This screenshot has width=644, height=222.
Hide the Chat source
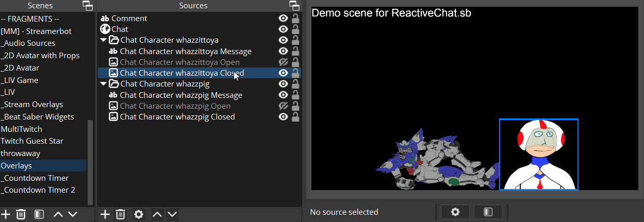tap(283, 29)
